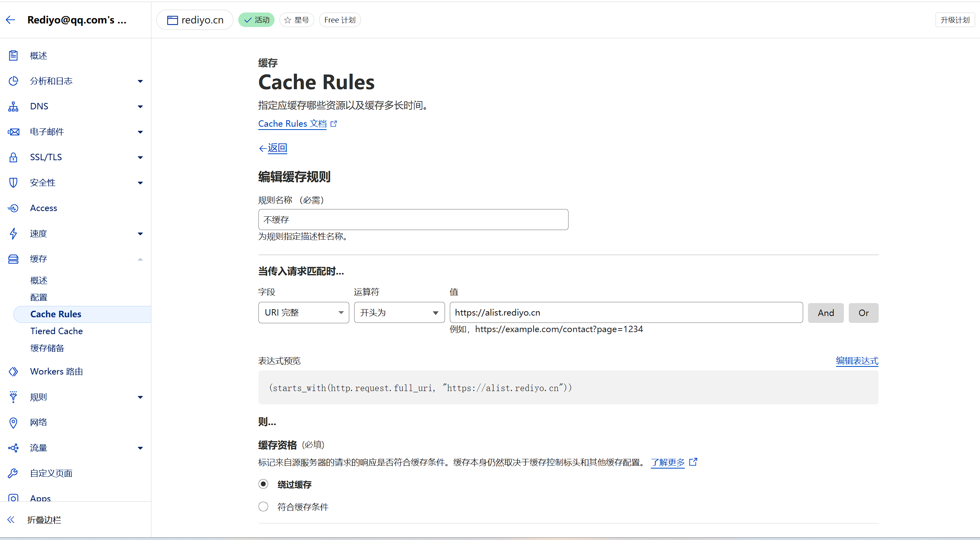This screenshot has height=540, width=980.
Task: Click the 网络 location pin icon
Action: pos(13,423)
